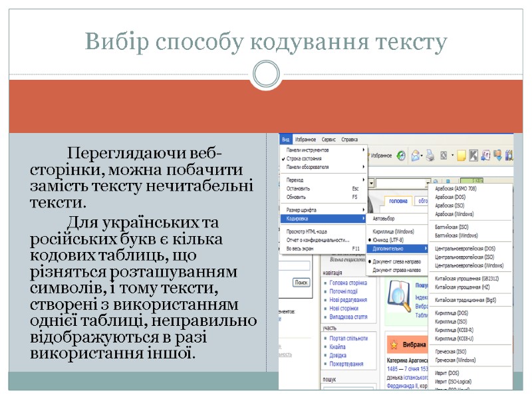Click the pink-purple icon right of the K
This screenshot has width=532, height=399.
coord(485,156)
